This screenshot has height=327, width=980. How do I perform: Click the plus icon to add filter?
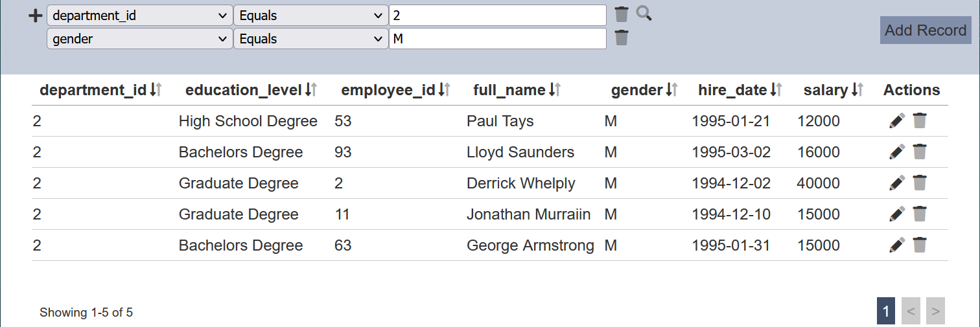[x=36, y=16]
